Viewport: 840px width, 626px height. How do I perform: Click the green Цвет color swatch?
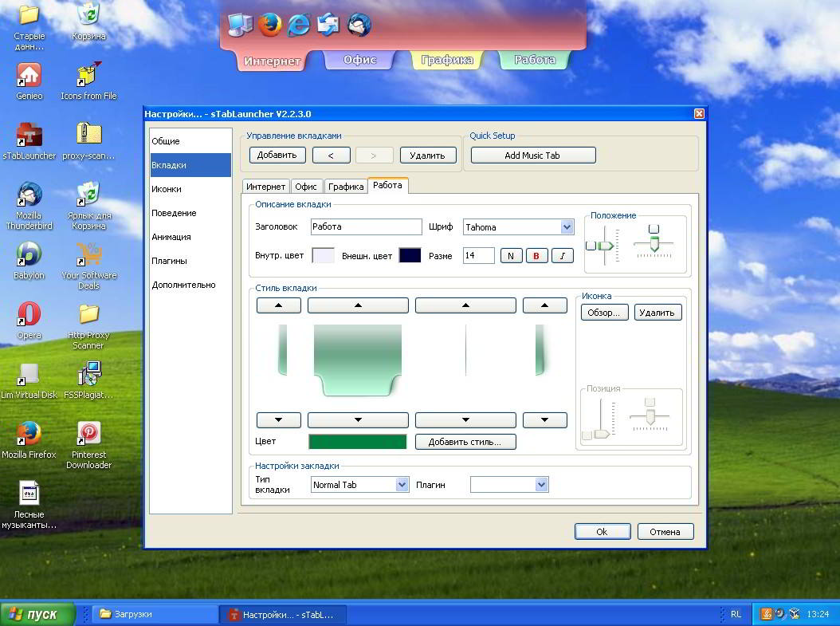pyautogui.click(x=357, y=441)
